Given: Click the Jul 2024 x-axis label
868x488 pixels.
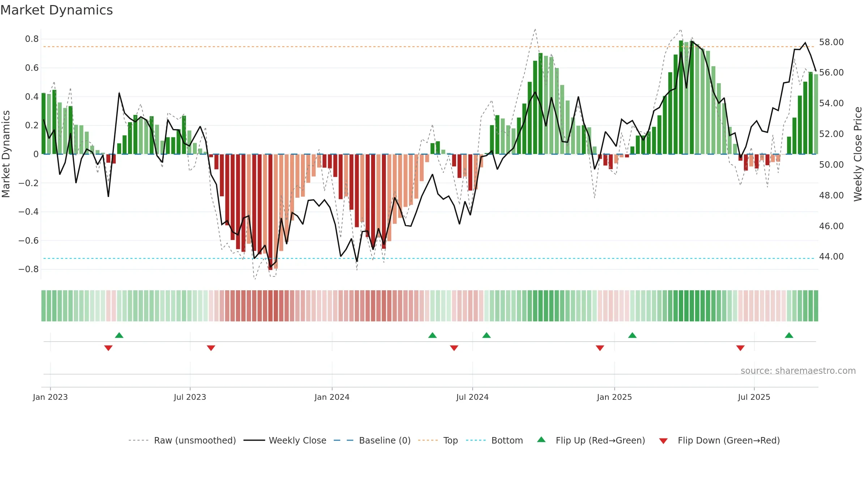Looking at the screenshot, I should pyautogui.click(x=472, y=397).
